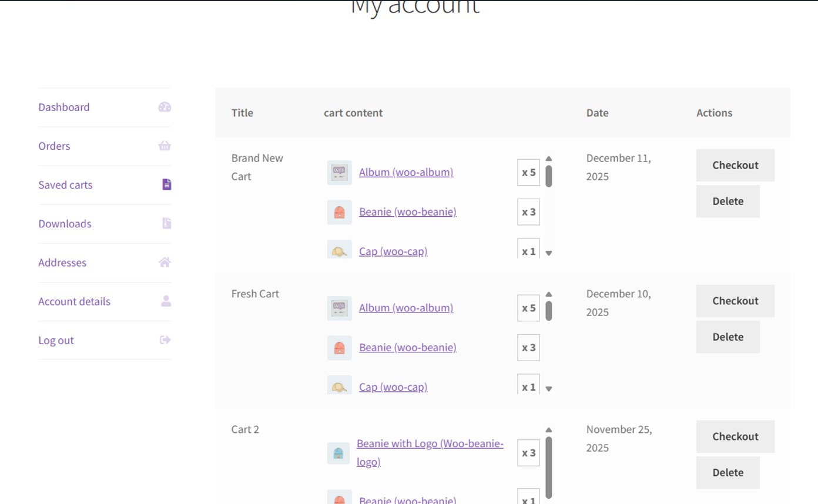Click the Downloads file icon
This screenshot has height=504, width=818.
pos(167,223)
